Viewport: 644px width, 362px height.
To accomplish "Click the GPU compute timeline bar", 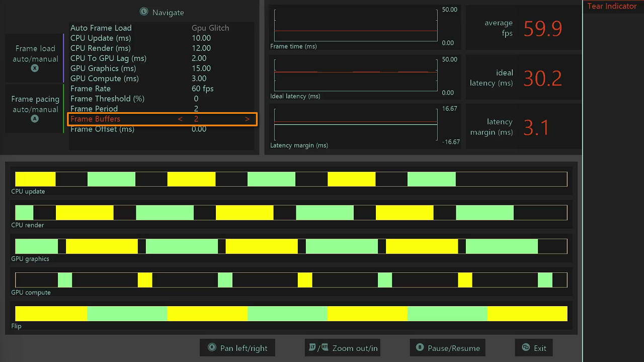I will coord(291,280).
